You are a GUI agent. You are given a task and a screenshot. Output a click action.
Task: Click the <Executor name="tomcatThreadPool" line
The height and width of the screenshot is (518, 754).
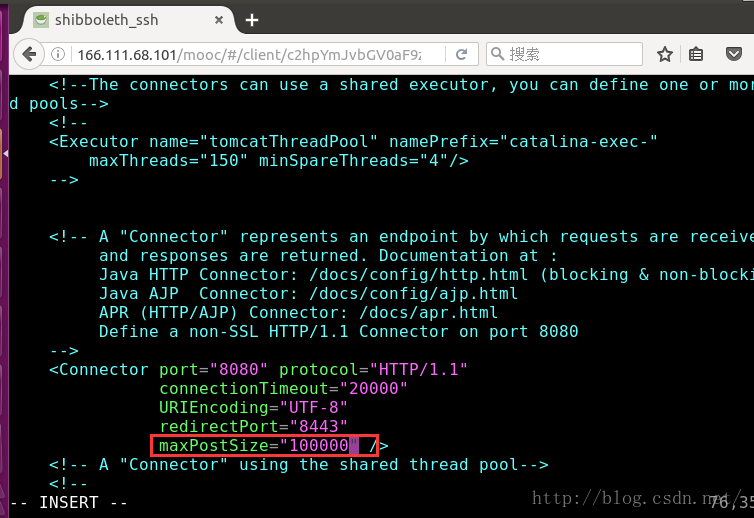353,141
